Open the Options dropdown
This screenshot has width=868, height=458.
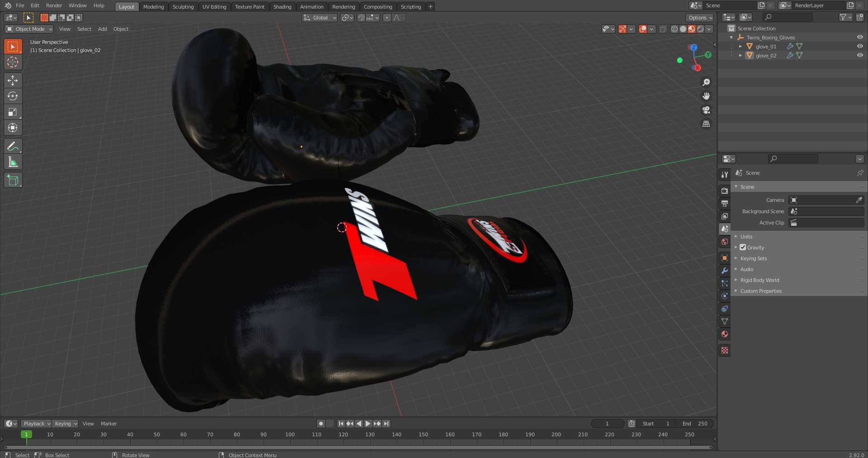pos(700,18)
